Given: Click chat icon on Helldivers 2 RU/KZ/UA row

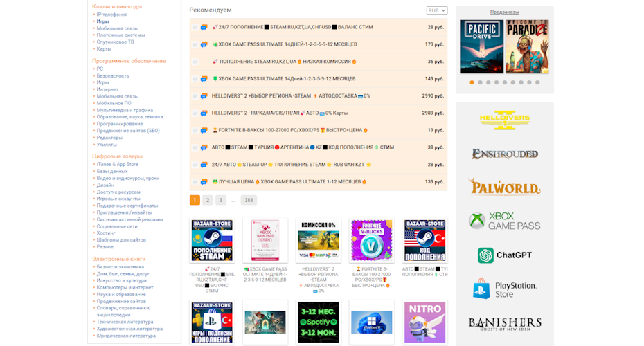Looking at the screenshot, I should click(x=204, y=113).
